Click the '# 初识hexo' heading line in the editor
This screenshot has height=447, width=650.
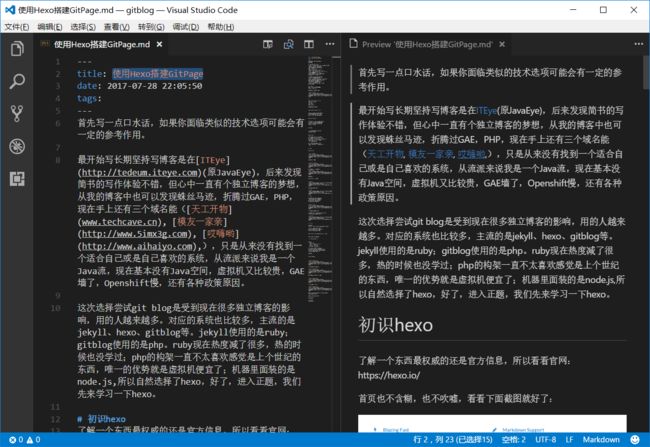(x=102, y=419)
